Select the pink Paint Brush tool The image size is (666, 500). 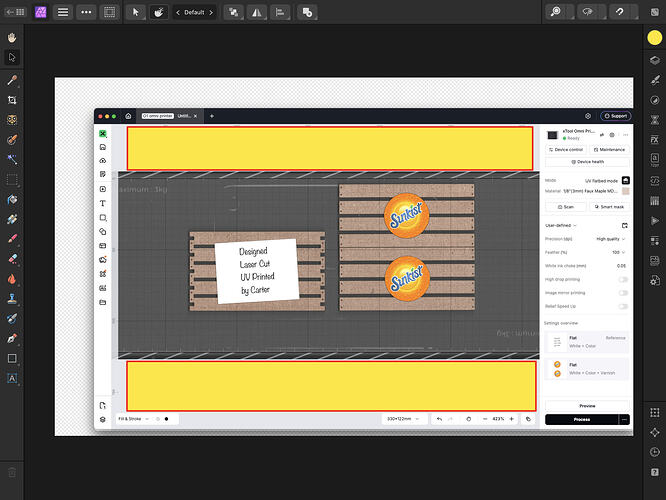coord(12,239)
